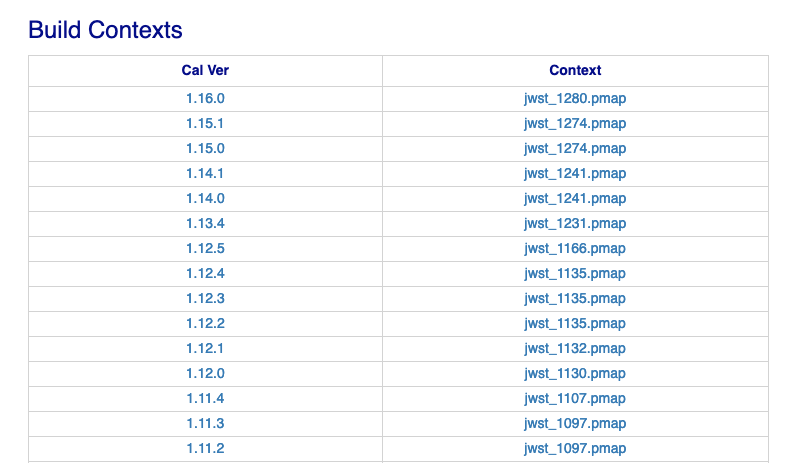The width and height of the screenshot is (807, 463).
Task: Open jwst_1166.pmap context link
Action: [575, 248]
